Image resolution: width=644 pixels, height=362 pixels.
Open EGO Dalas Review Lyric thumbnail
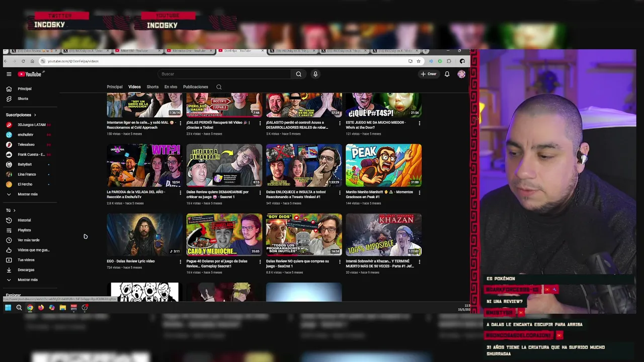144,235
